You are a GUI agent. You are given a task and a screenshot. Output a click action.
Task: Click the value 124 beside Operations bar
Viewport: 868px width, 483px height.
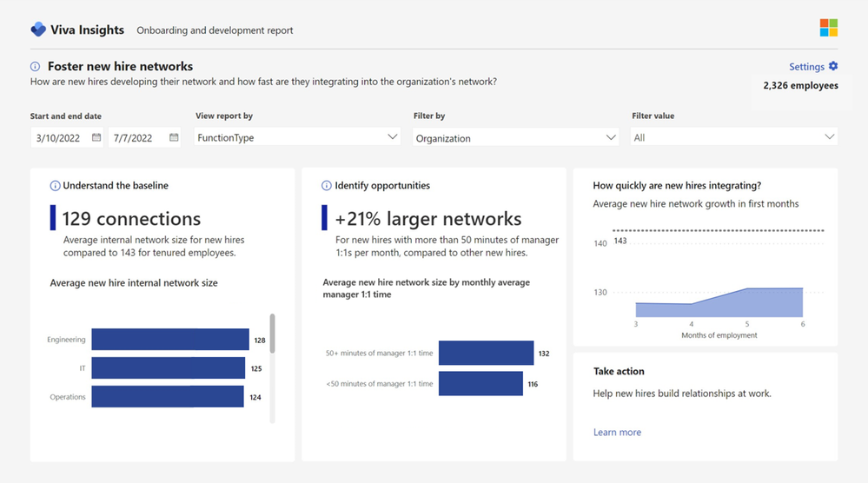255,397
